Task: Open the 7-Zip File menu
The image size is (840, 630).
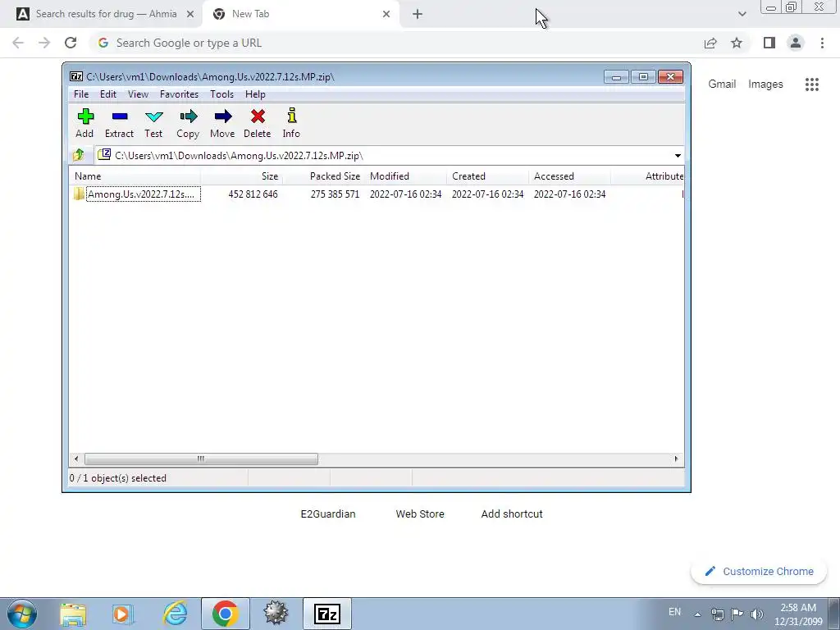Action: tap(81, 94)
